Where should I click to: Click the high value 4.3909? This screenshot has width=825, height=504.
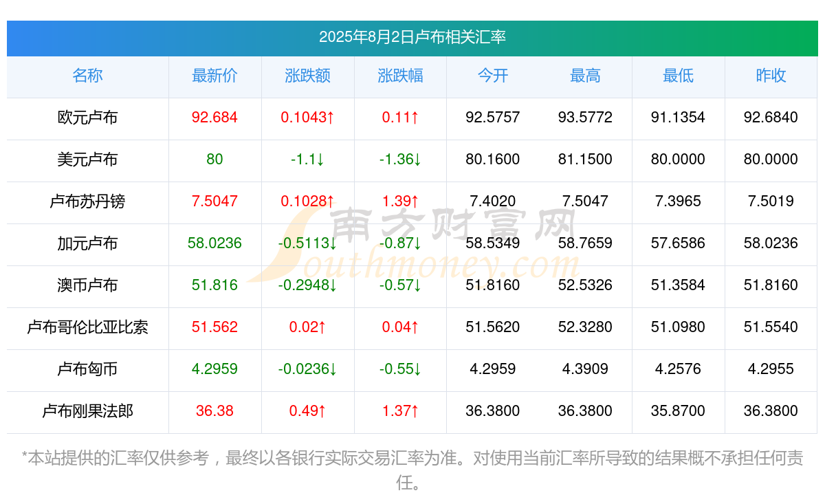coord(585,369)
